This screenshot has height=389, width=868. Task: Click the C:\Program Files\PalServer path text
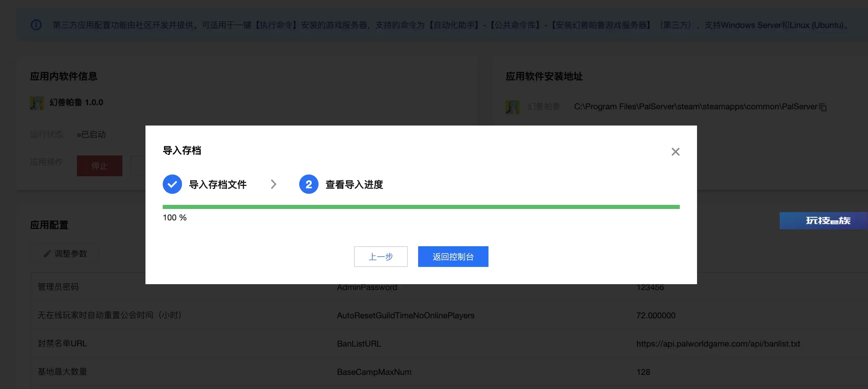(x=696, y=107)
